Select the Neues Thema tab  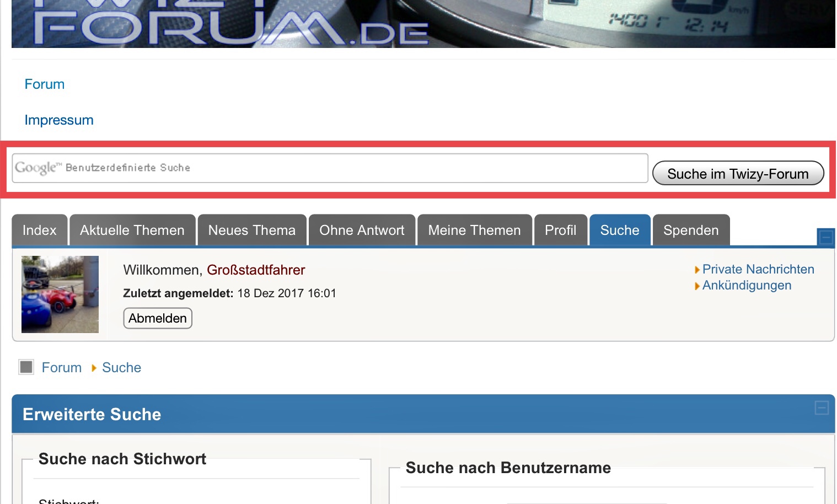pos(252,230)
